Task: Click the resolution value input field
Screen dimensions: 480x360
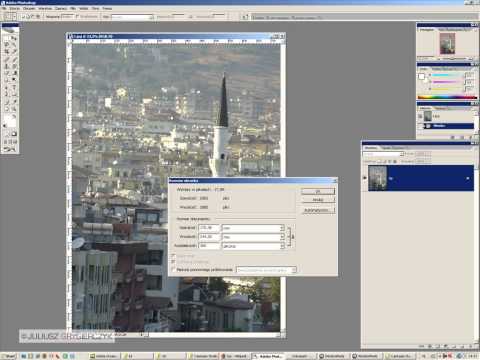Action: pos(209,246)
